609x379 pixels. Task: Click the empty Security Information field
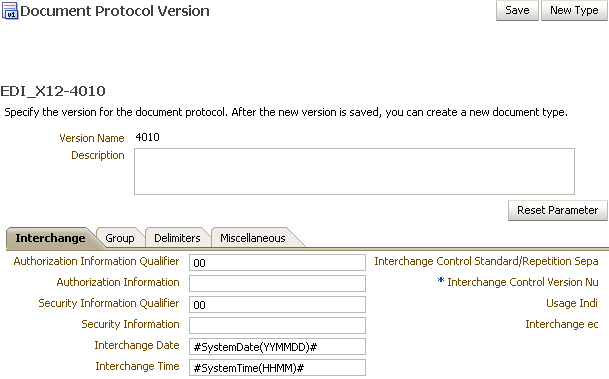coord(277,325)
